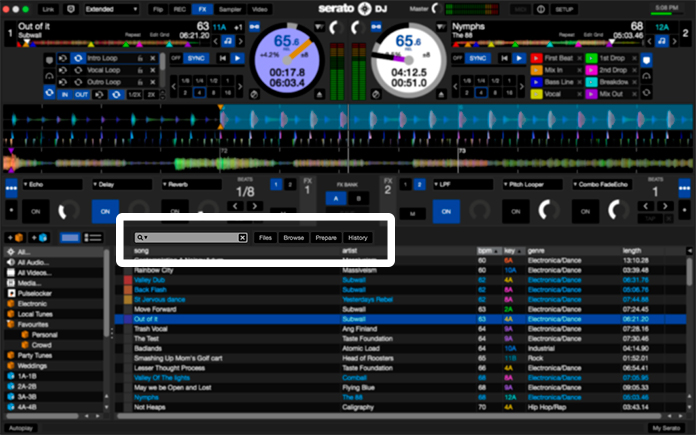Trigger the red First Beat cue point

pyautogui.click(x=536, y=58)
